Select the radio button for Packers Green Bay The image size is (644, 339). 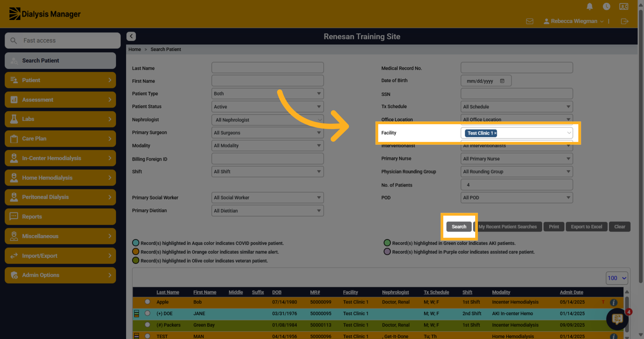tap(147, 325)
